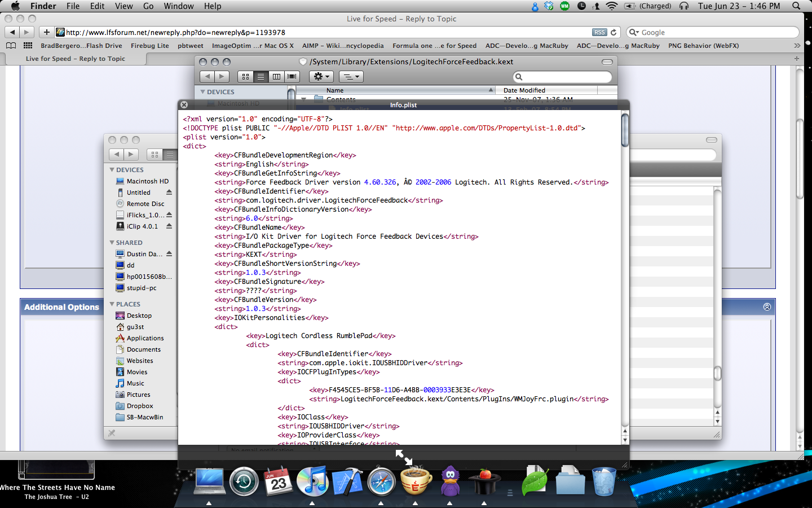
Task: Click the front Finder window's scrollbar thumb
Action: (717, 374)
